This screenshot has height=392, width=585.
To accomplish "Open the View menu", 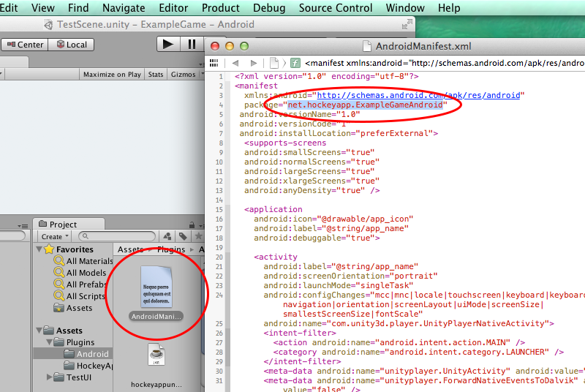I will [43, 8].
